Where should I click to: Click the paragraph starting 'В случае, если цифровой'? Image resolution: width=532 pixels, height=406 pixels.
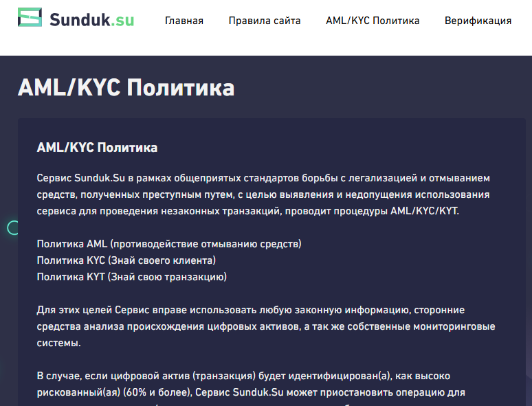tap(251, 388)
